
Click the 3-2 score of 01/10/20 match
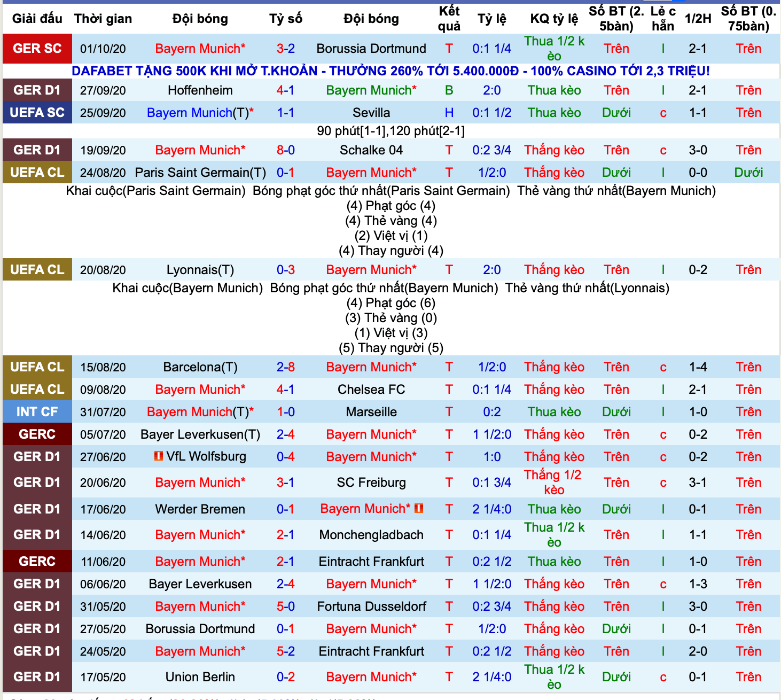tap(286, 49)
